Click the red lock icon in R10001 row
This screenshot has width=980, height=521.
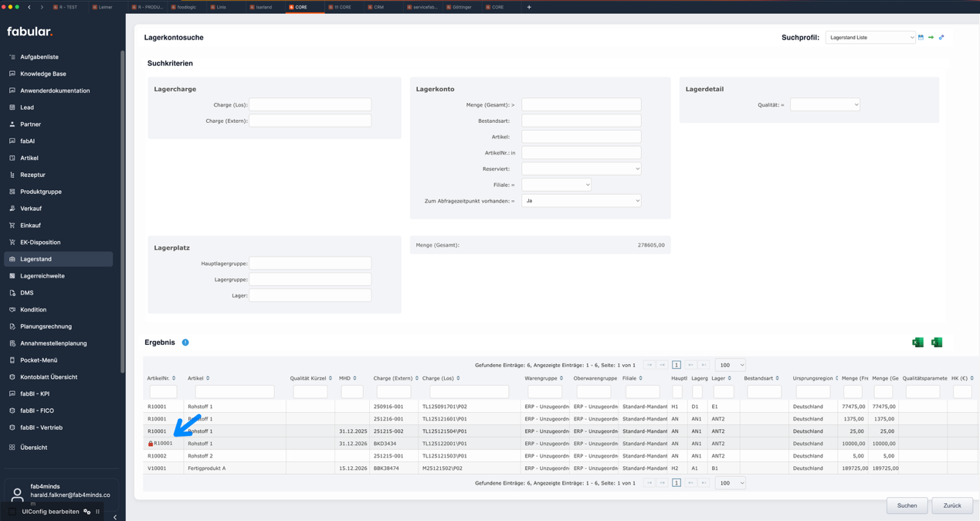click(151, 444)
